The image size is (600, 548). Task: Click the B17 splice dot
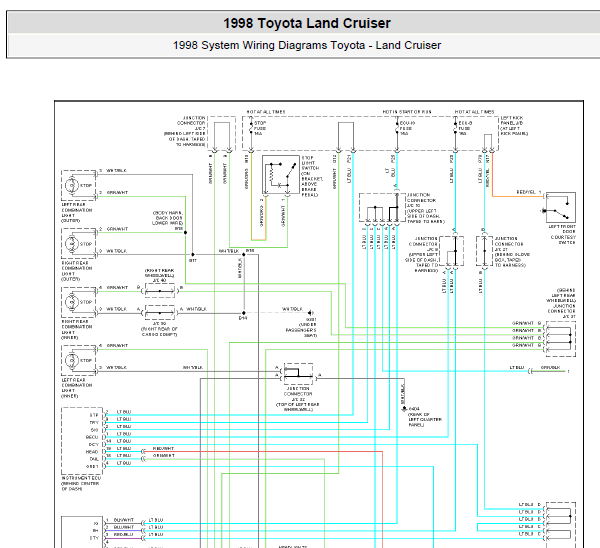pos(193,254)
